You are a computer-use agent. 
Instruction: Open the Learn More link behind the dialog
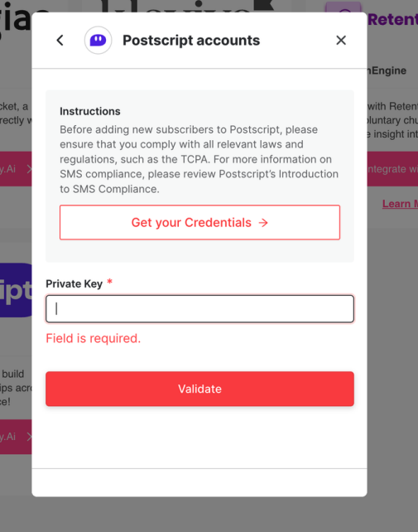tap(400, 204)
